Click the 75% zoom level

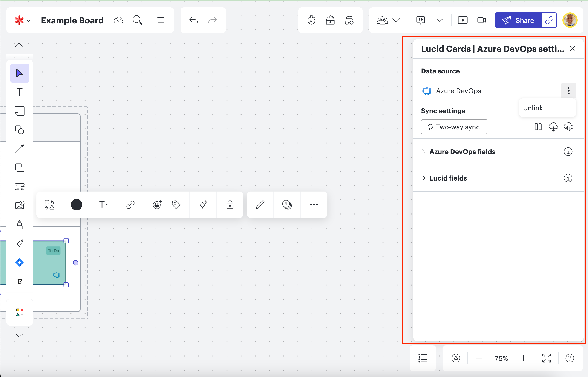(501, 358)
